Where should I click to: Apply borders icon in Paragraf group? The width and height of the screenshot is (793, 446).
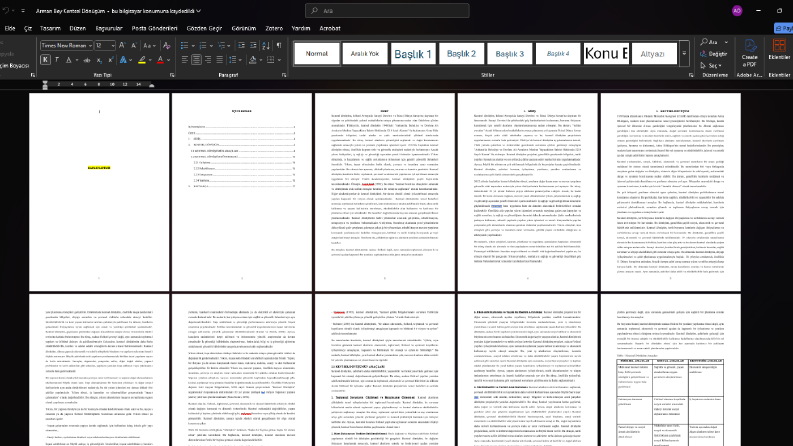(271, 60)
